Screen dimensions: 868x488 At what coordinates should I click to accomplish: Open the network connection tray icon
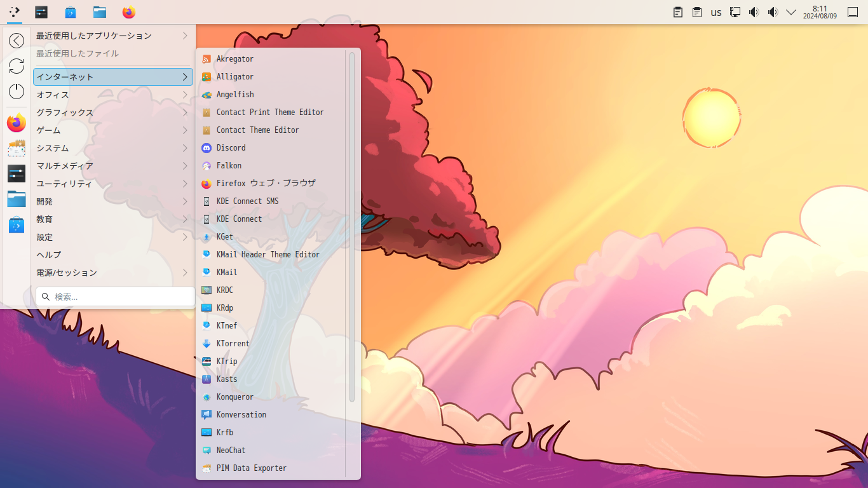(735, 12)
